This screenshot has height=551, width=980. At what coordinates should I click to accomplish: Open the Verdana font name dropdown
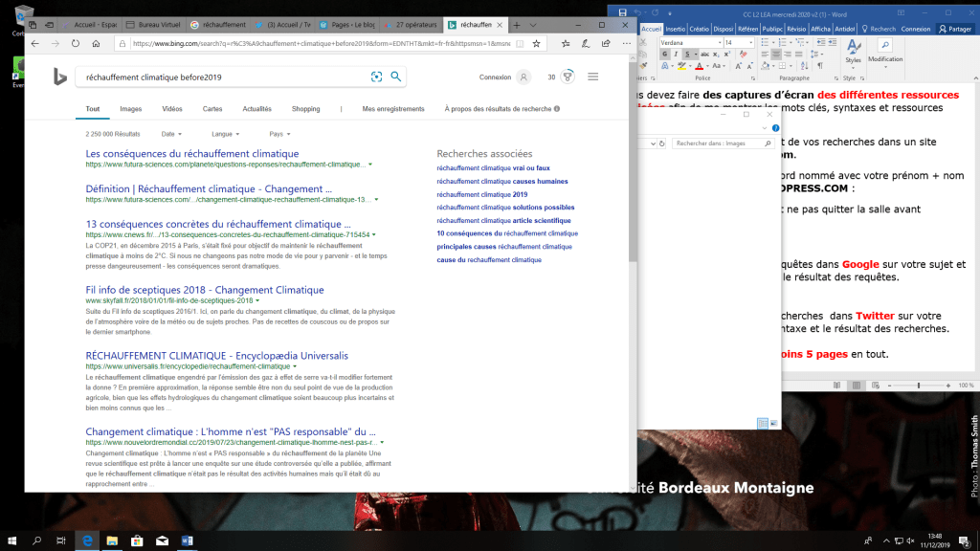pos(718,43)
